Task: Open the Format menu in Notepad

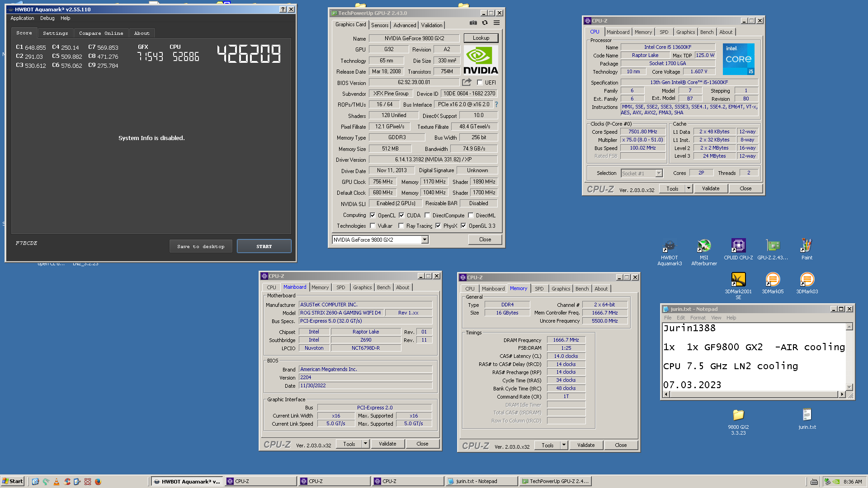Action: 698,318
